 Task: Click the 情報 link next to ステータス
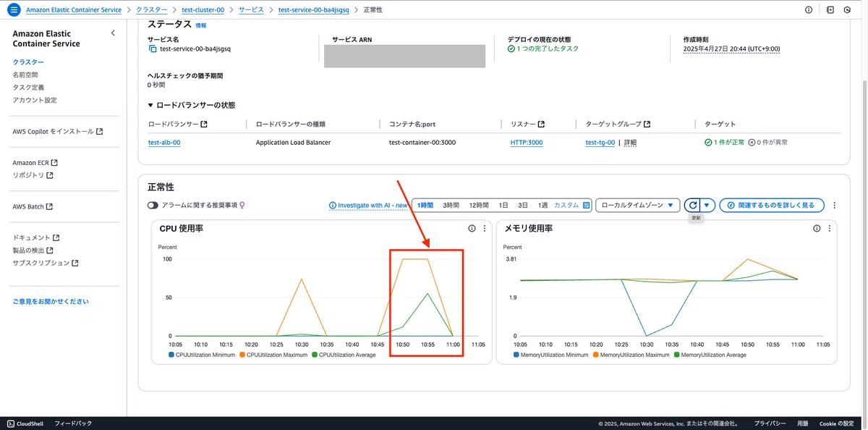click(200, 25)
